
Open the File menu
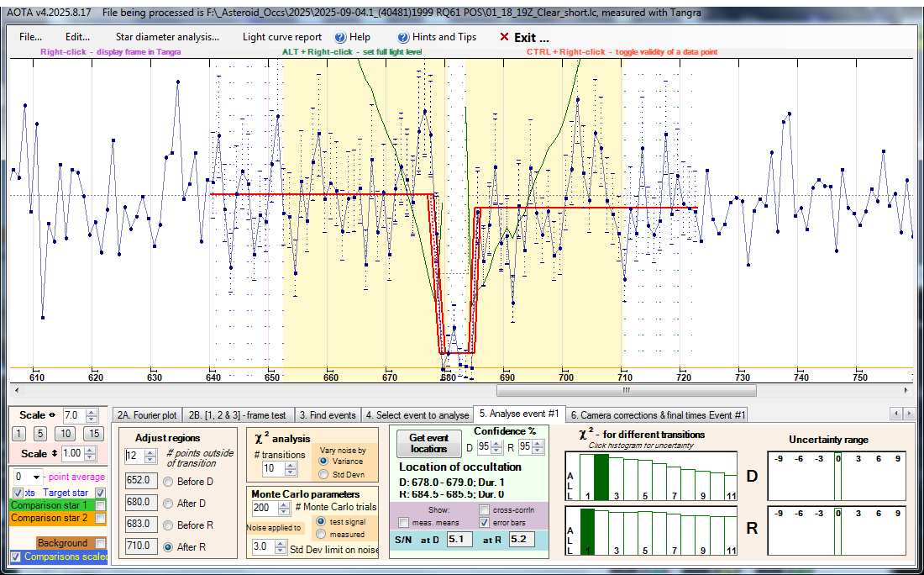pyautogui.click(x=30, y=37)
